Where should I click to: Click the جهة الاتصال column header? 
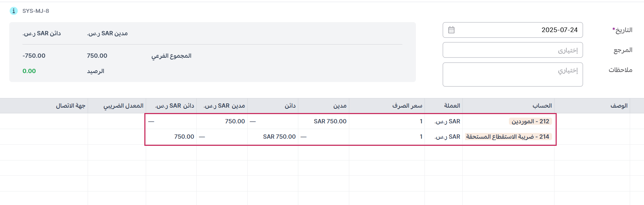pyautogui.click(x=71, y=106)
